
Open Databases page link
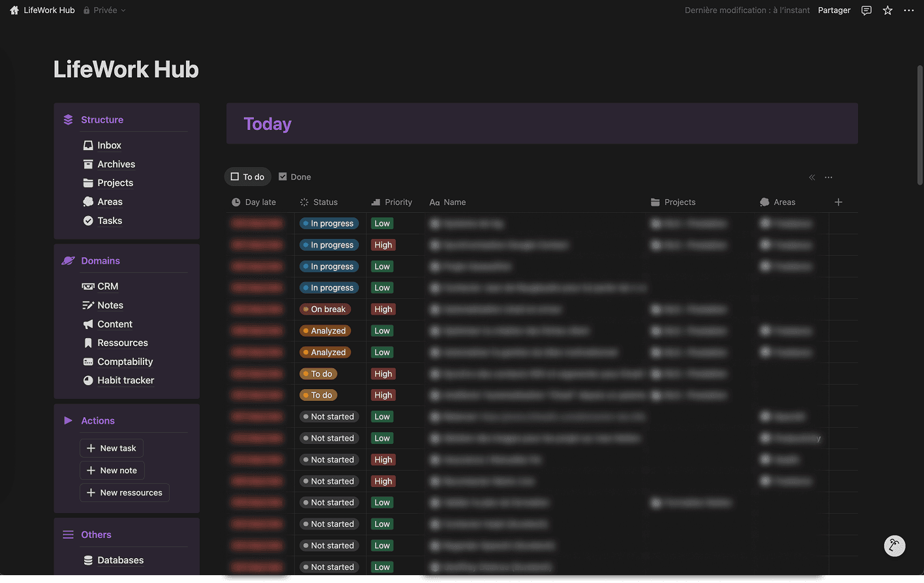click(121, 561)
